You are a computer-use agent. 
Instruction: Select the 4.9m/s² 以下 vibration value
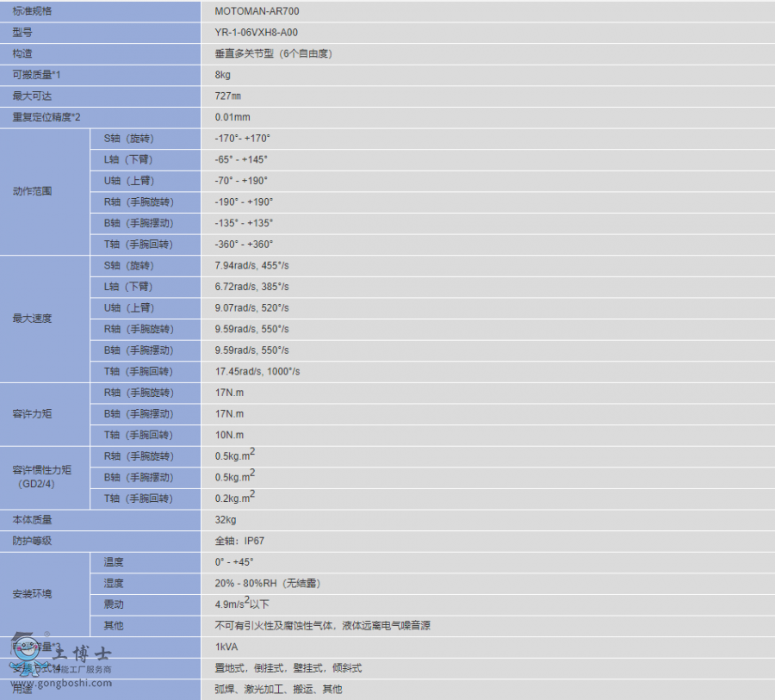242,603
